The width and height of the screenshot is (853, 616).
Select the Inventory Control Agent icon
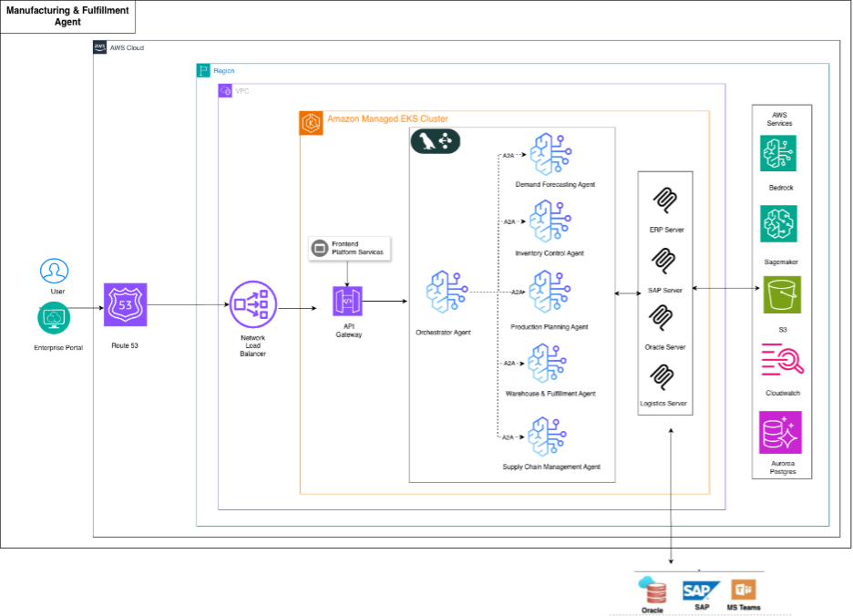click(550, 221)
